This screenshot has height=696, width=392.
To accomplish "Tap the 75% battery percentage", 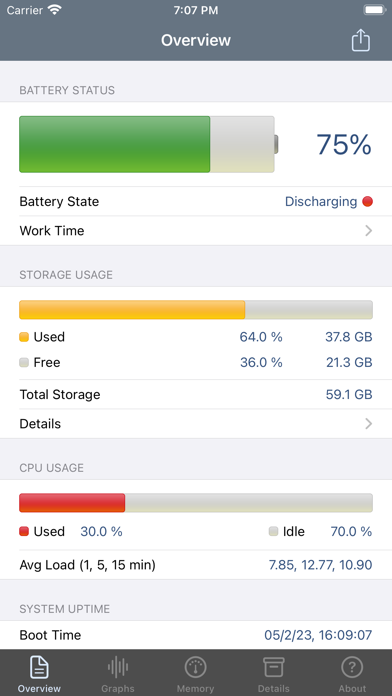I will tap(344, 144).
